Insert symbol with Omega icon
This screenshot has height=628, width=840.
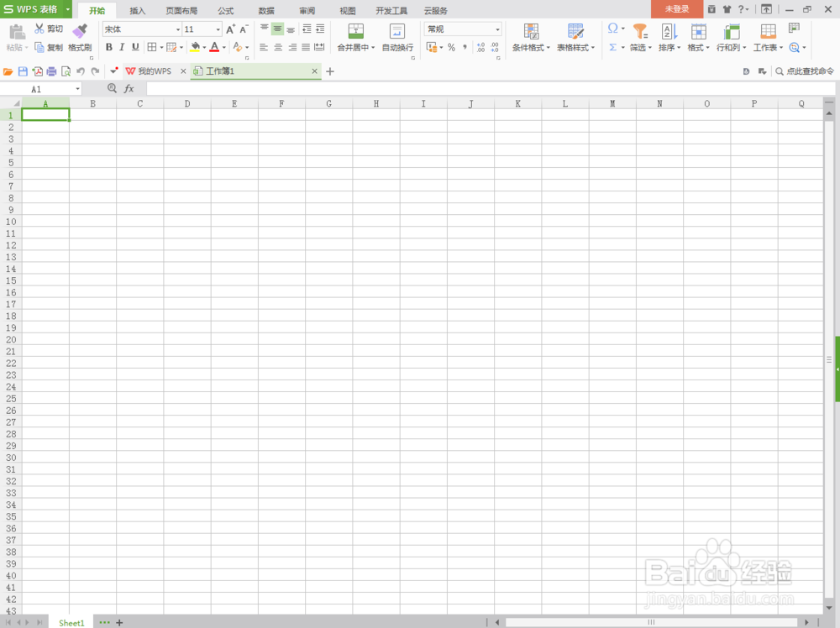pyautogui.click(x=613, y=28)
